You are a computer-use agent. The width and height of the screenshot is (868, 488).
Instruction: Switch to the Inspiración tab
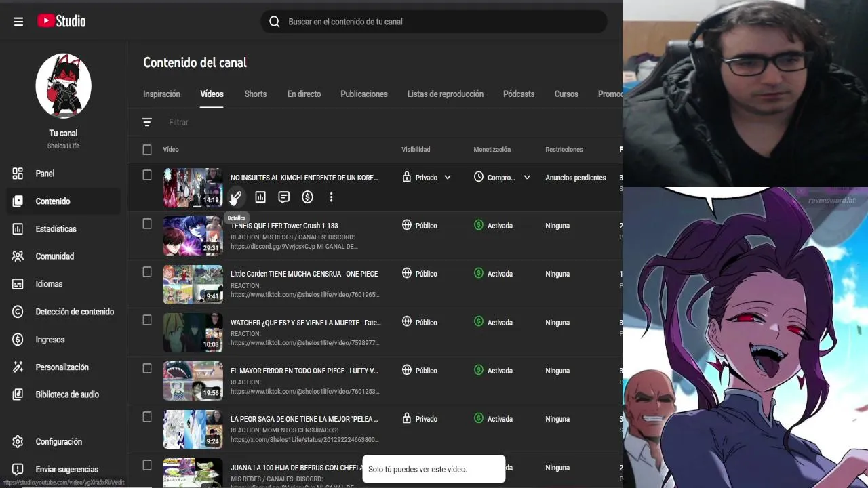(x=161, y=94)
